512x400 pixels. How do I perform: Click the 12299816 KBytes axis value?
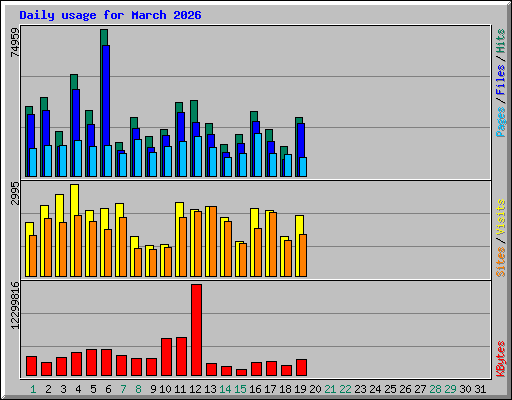(x=15, y=305)
